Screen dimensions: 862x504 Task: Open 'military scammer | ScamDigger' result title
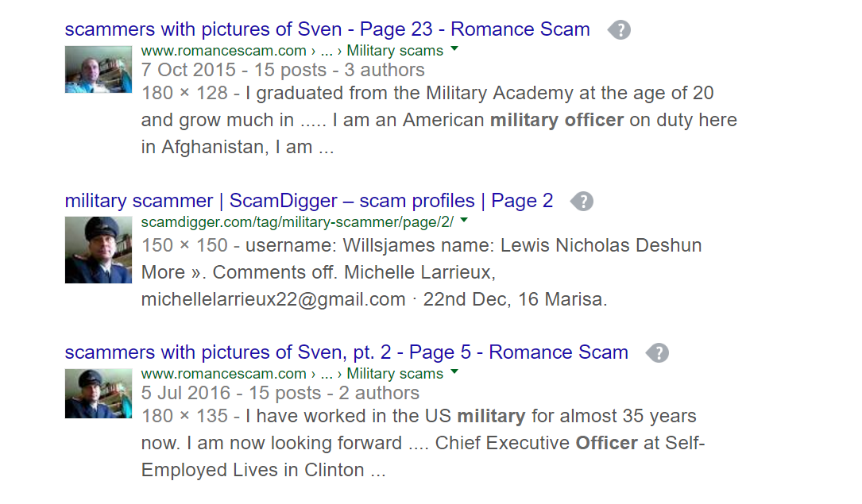[x=308, y=201]
